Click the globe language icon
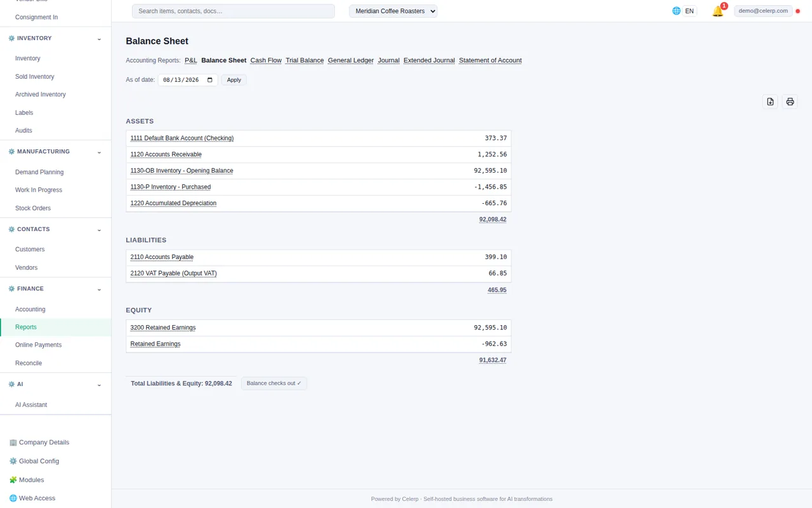812x508 pixels. [676, 11]
